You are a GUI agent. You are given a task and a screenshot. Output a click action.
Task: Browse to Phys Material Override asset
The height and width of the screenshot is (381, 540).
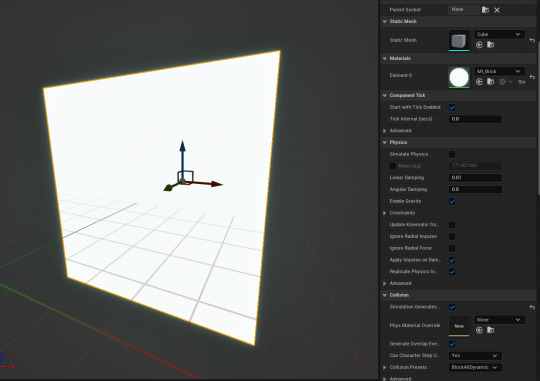tap(491, 330)
